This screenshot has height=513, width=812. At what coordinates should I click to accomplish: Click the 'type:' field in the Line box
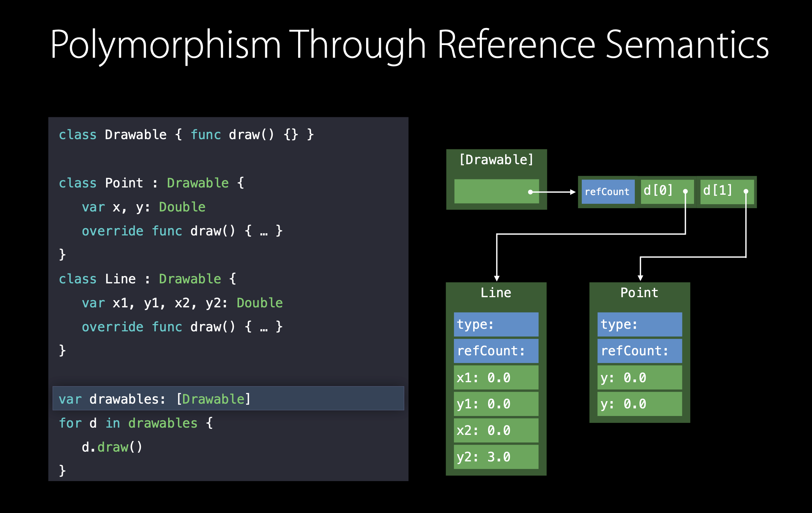pyautogui.click(x=496, y=324)
